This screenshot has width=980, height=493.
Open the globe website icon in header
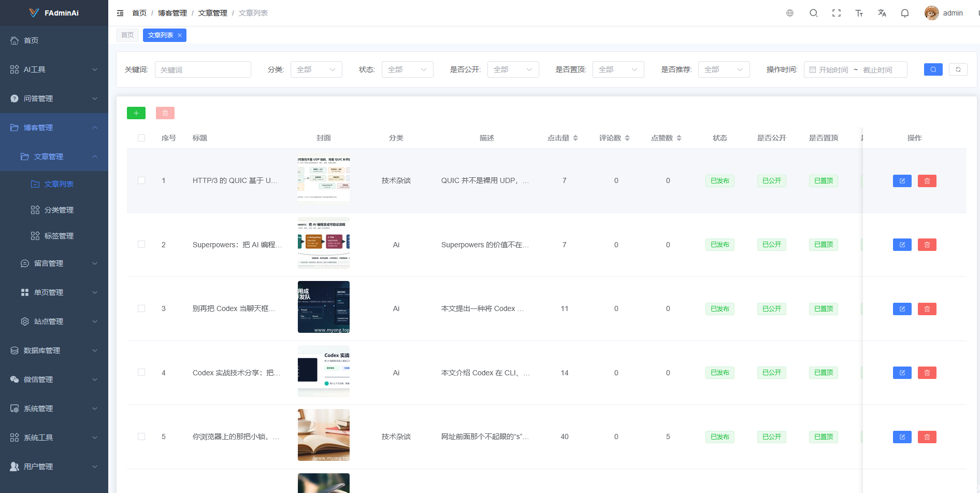(790, 13)
